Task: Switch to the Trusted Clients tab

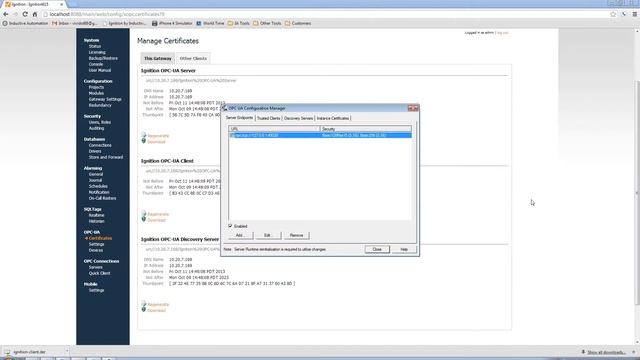Action: [268, 118]
